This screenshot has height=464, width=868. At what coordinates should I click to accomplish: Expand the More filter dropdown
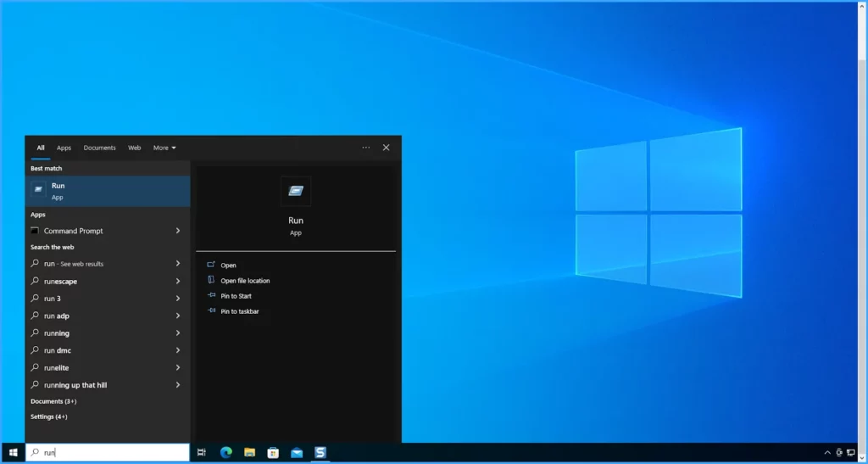point(164,148)
